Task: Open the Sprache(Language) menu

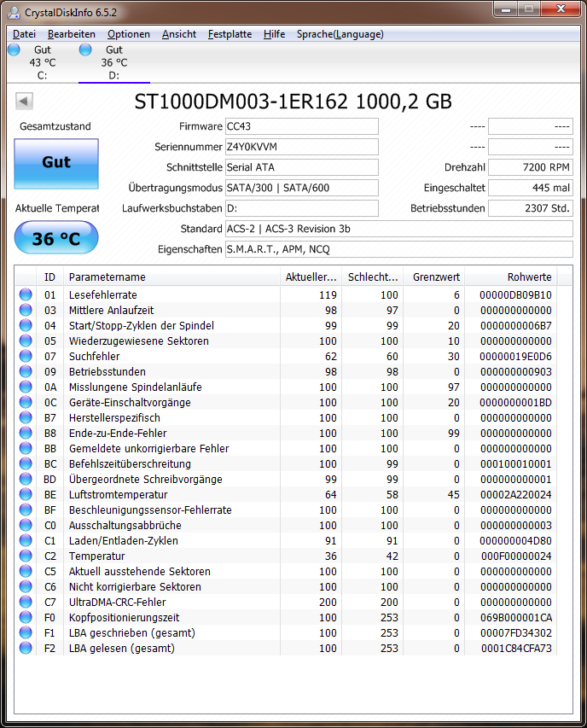Action: click(340, 34)
